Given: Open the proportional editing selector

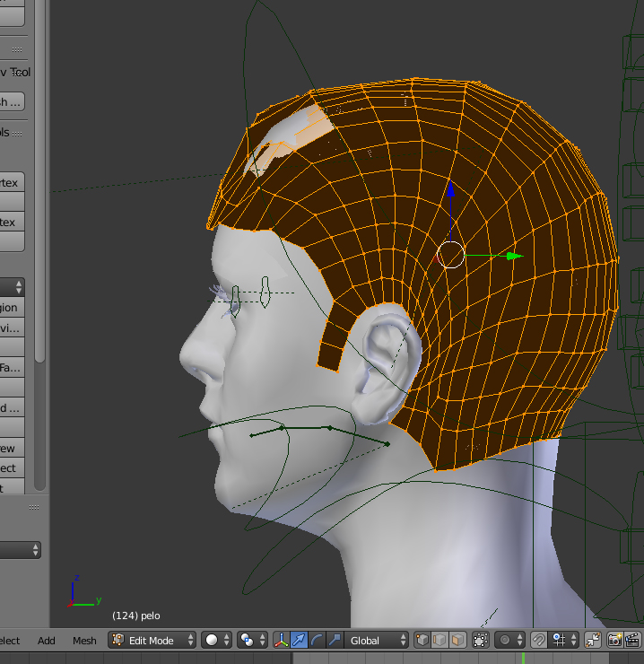Looking at the screenshot, I should pos(510,640).
